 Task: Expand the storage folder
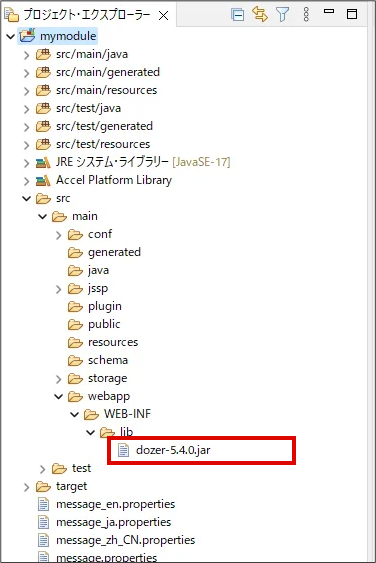59,379
